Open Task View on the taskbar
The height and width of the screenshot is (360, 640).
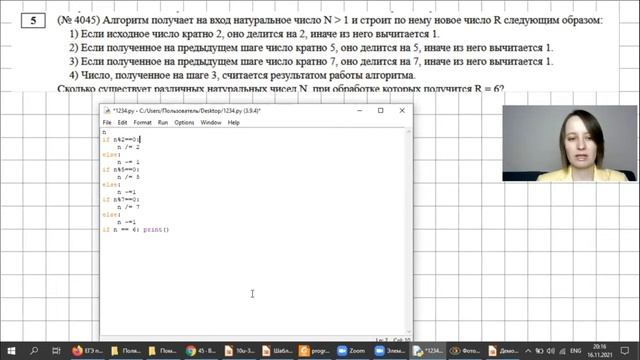tap(56, 351)
